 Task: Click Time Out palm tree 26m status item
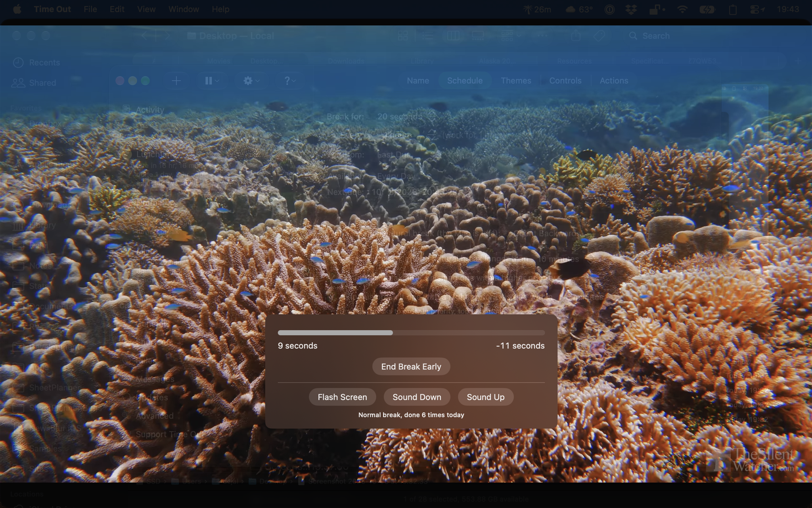click(x=537, y=9)
